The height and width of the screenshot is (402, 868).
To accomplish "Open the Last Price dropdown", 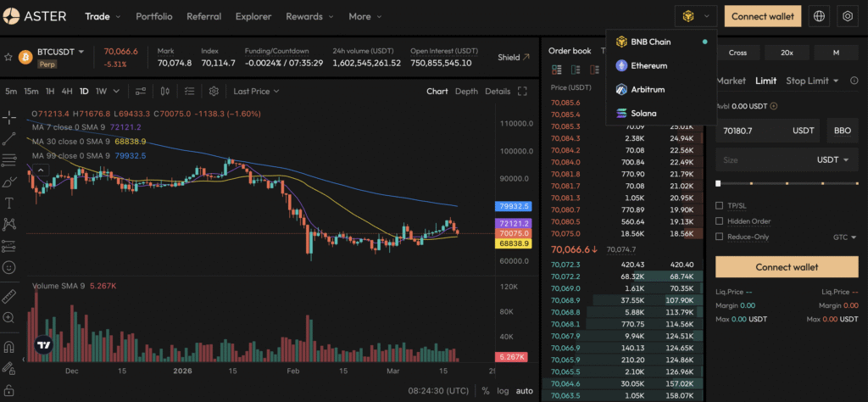I will click(256, 91).
